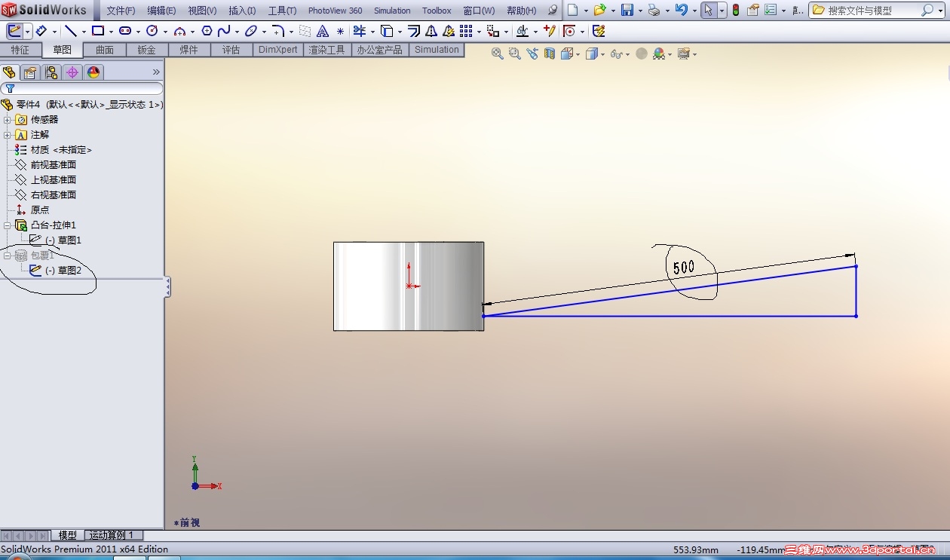Click the Undo arrow icon
This screenshot has width=950, height=560.
coord(681,10)
